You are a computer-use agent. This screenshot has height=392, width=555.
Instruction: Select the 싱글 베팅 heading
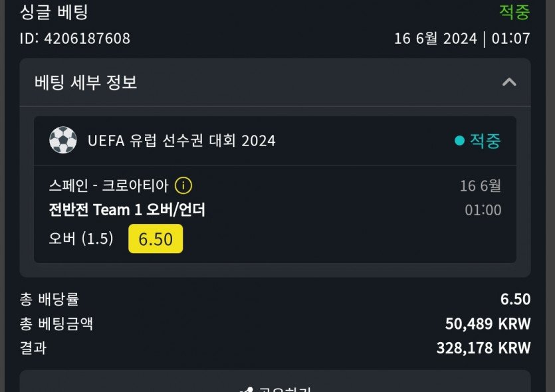[54, 12]
